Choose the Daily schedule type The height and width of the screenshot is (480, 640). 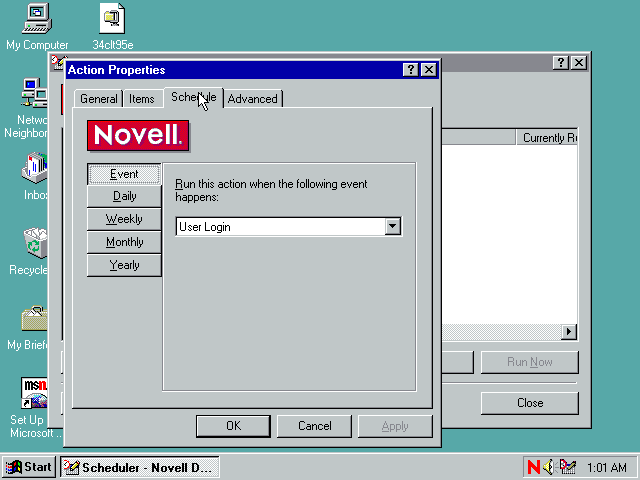click(124, 196)
